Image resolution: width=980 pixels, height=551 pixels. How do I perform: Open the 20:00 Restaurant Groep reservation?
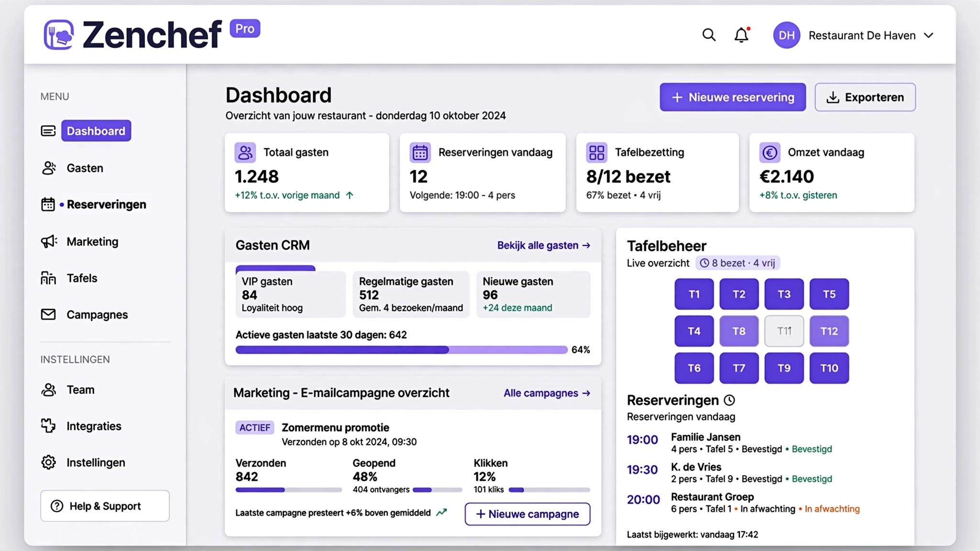744,503
